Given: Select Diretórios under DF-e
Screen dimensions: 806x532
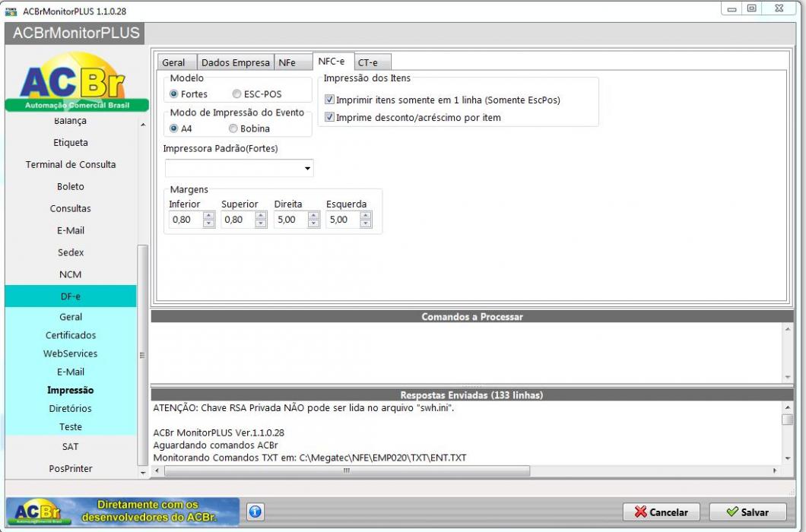Looking at the screenshot, I should (x=71, y=408).
